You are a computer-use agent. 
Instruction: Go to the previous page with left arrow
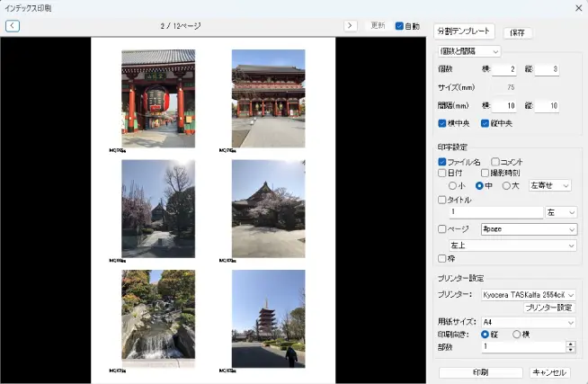coord(13,25)
